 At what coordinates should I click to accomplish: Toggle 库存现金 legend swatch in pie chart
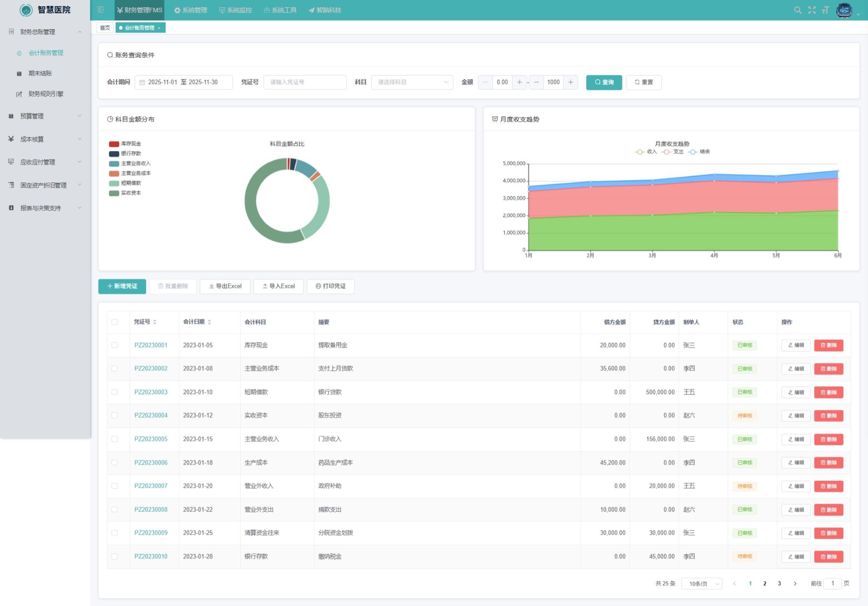click(x=114, y=144)
